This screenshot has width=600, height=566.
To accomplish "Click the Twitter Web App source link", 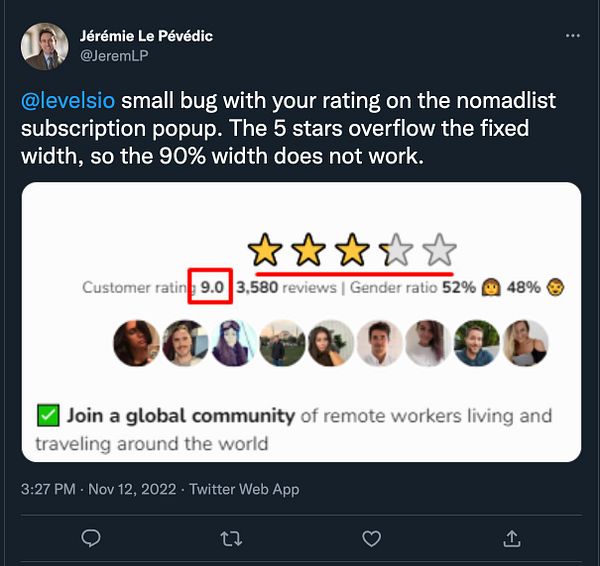I will coord(244,489).
